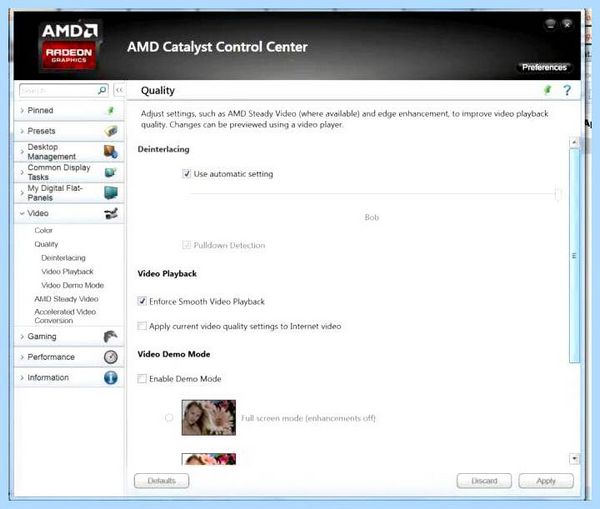Open help with the question mark icon
The image size is (600, 509).
click(567, 90)
